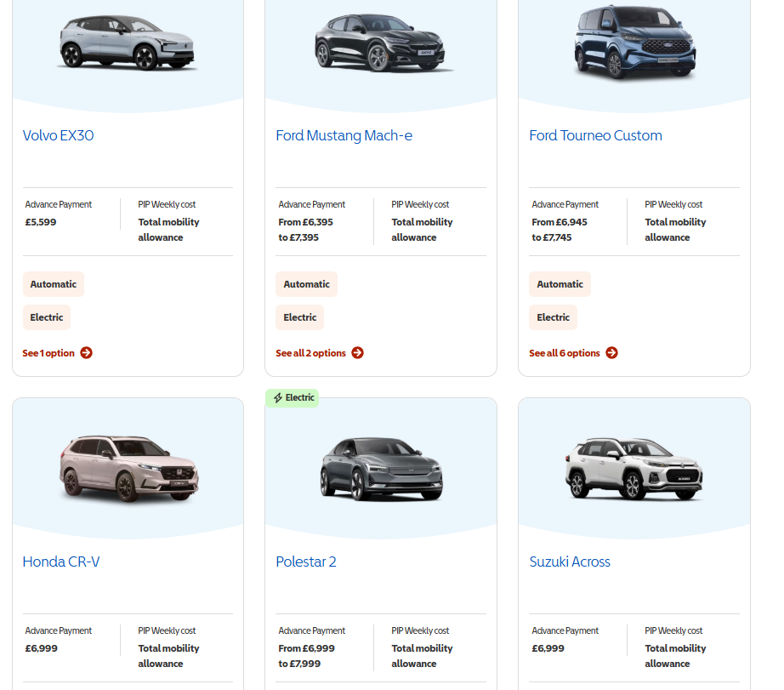Click 'From £6,945 to £7,745' on the Tourneo Custom card
Screen dimensions: 784x690
(560, 230)
